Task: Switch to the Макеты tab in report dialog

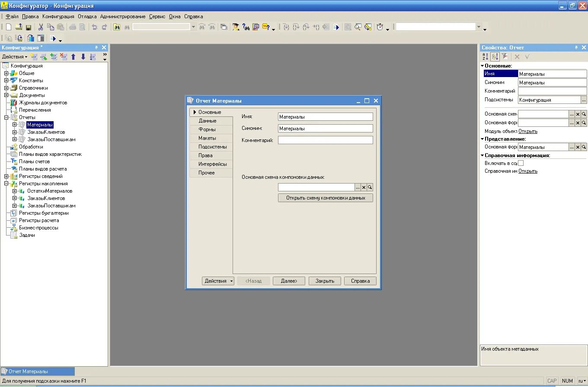Action: tap(211, 138)
